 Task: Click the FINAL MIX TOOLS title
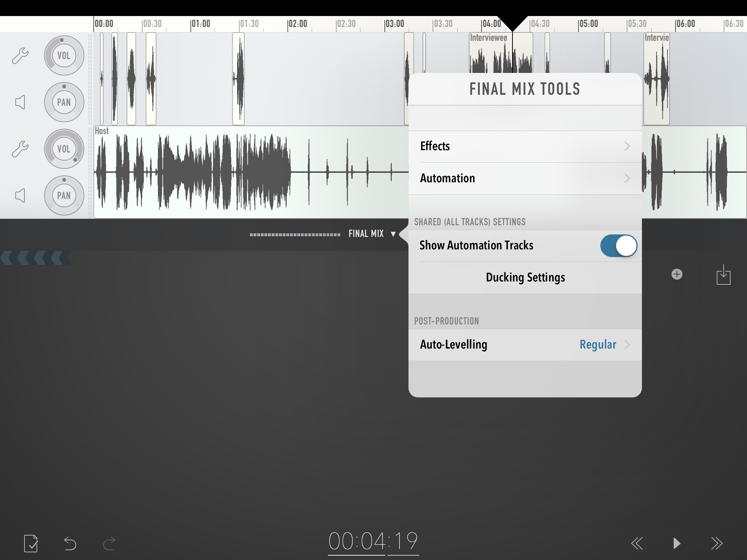point(525,89)
